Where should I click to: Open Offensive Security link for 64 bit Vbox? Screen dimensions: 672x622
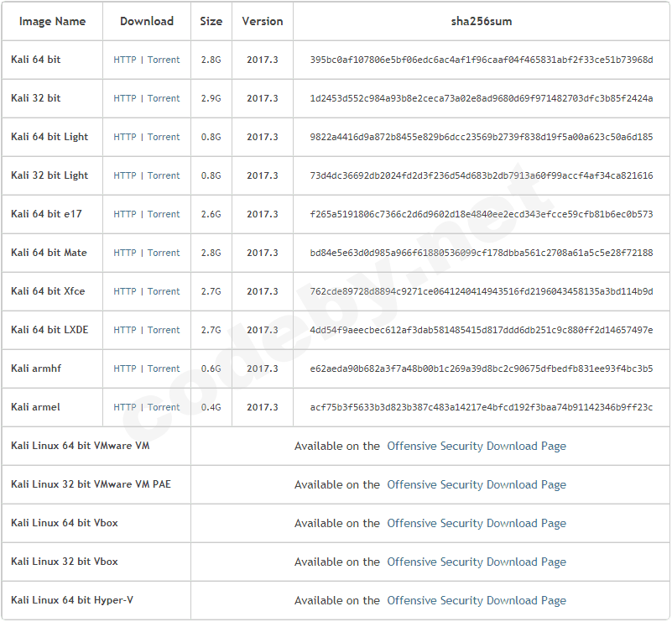[476, 523]
